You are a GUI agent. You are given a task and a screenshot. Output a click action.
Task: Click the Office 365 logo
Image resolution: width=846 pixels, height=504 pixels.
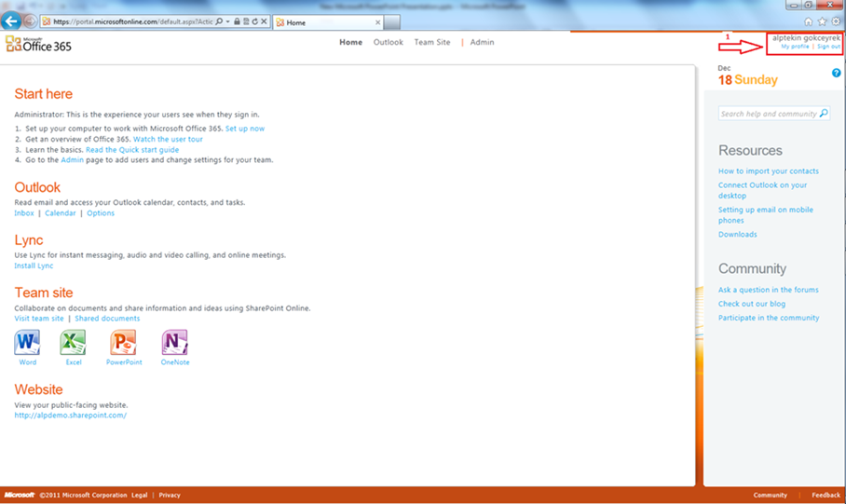tap(38, 45)
